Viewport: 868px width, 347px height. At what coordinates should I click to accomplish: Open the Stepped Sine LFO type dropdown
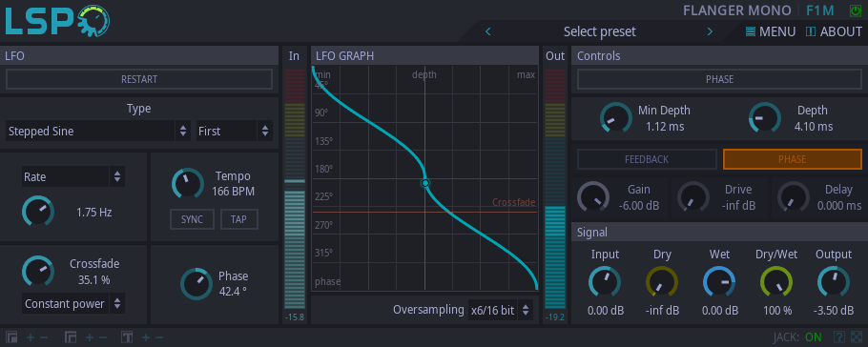tap(98, 132)
